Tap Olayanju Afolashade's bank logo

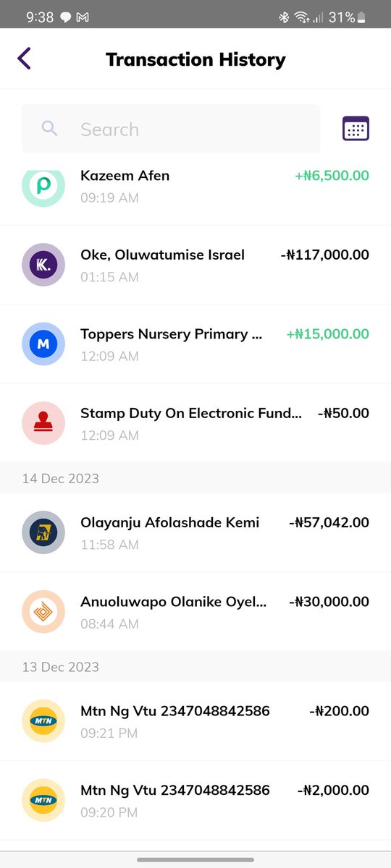tap(43, 532)
